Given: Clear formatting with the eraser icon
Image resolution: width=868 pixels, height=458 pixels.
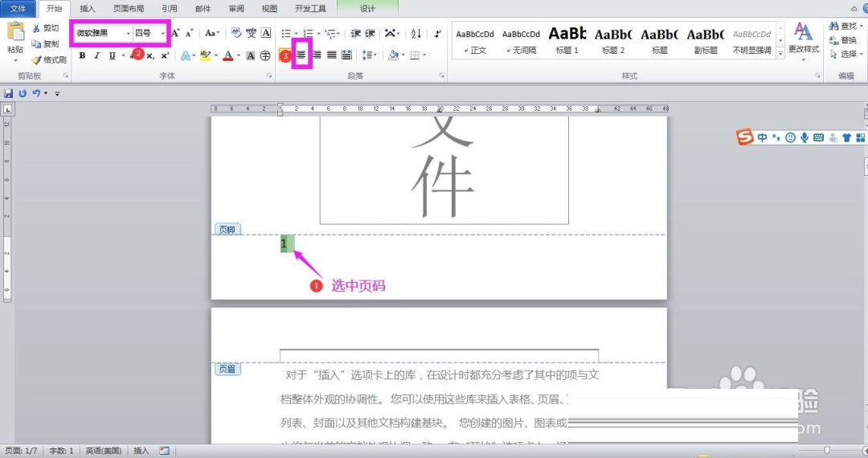Looking at the screenshot, I should (x=236, y=33).
